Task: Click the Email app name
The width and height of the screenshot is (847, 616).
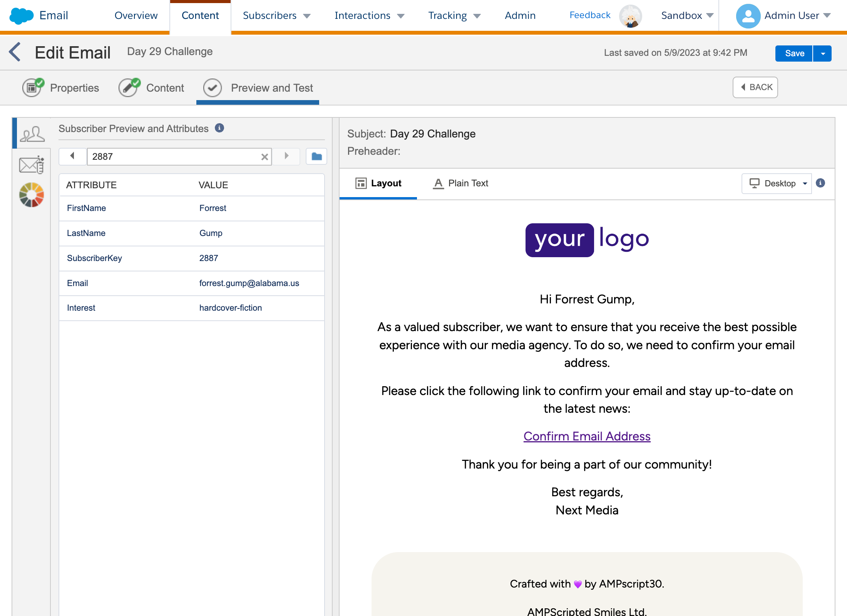Action: click(x=54, y=15)
